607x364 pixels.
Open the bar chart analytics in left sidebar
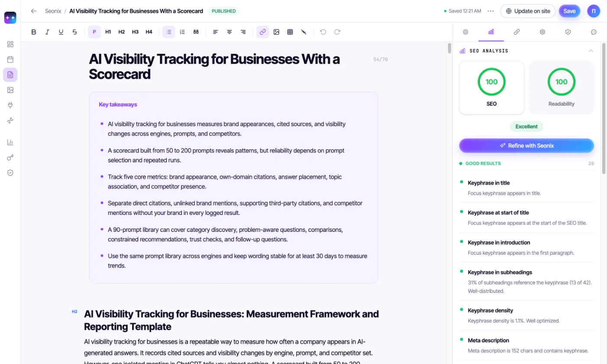[10, 142]
